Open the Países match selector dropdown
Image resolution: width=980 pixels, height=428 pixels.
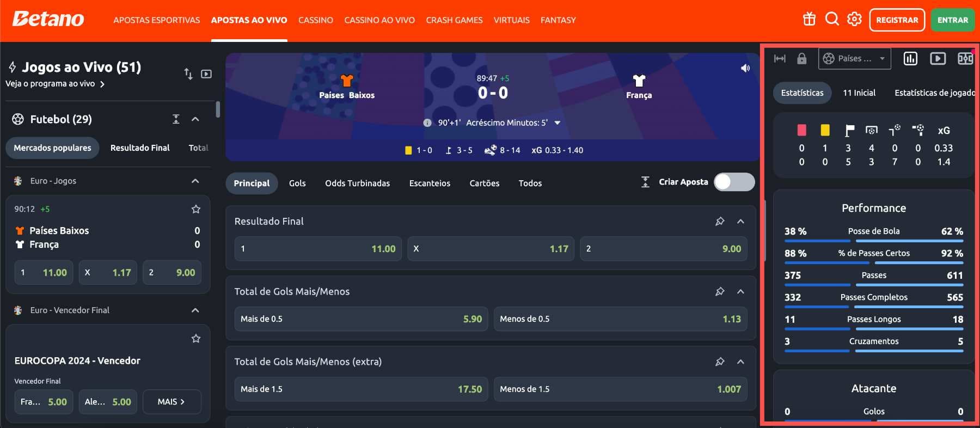tap(854, 58)
